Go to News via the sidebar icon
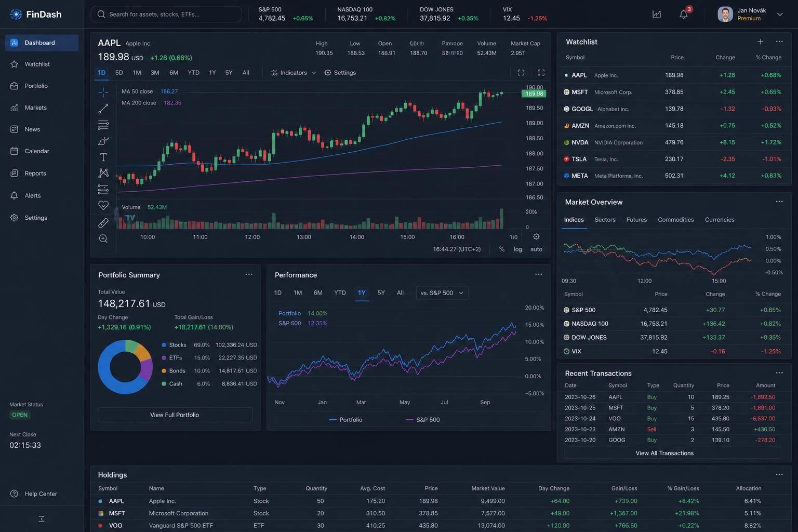Image resolution: width=798 pixels, height=532 pixels. click(14, 129)
